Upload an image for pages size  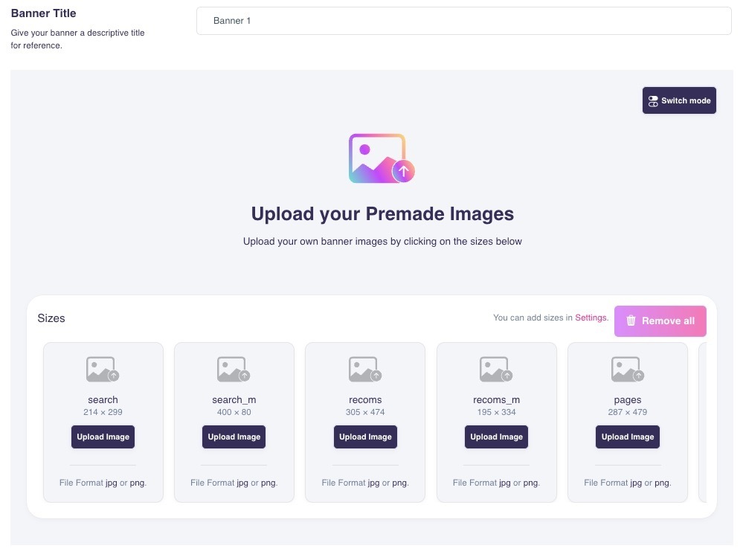[x=628, y=437]
